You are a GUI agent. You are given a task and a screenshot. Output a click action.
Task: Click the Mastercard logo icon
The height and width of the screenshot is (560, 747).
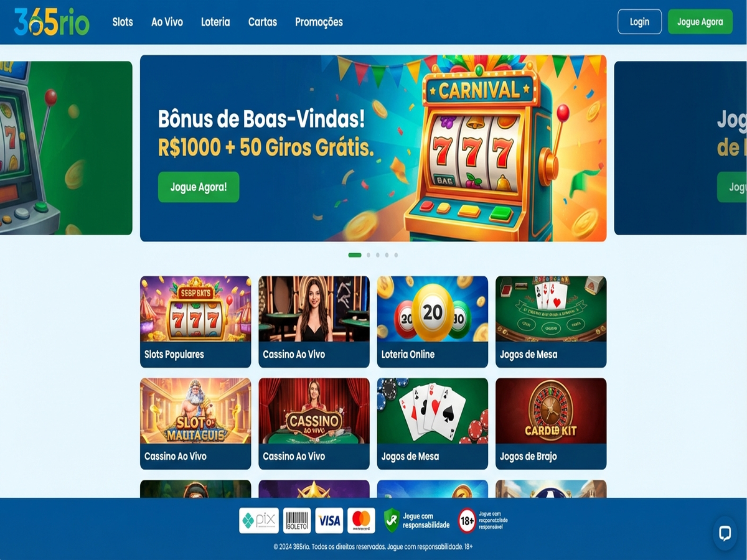361,520
